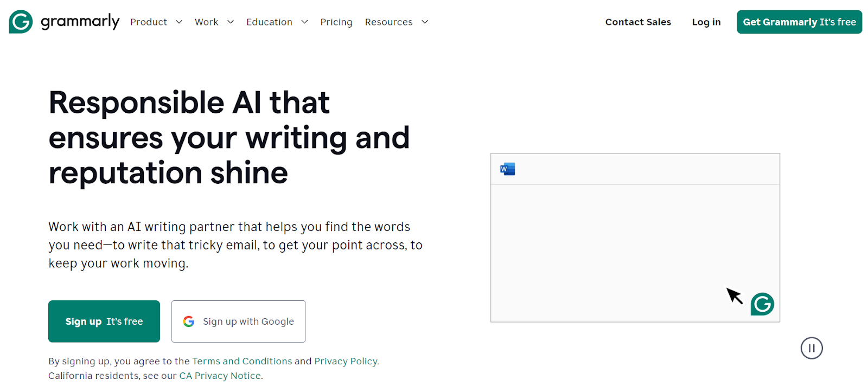The height and width of the screenshot is (386, 868).
Task: Click the Grammarly badge in demo window
Action: coord(762,304)
